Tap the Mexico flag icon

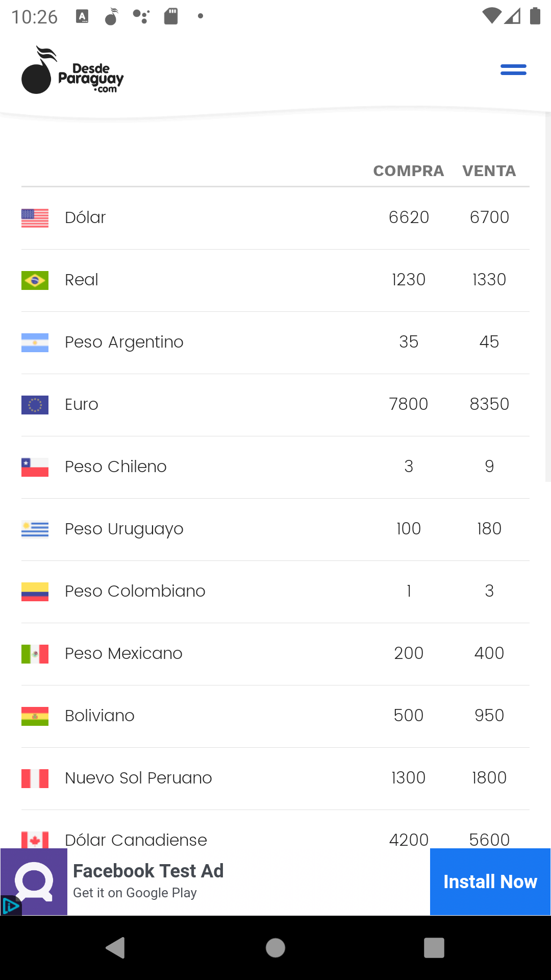[x=35, y=654]
